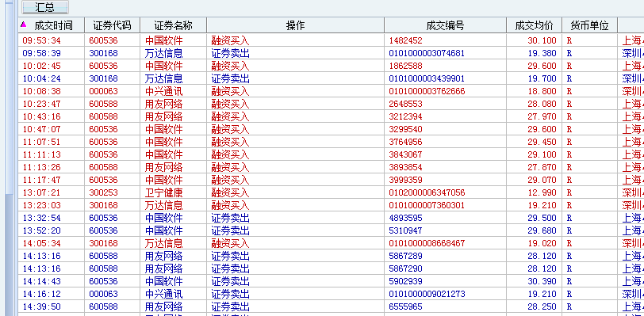The width and height of the screenshot is (644, 316).
Task: Click 成交编号 5867289
Action: pos(405,256)
